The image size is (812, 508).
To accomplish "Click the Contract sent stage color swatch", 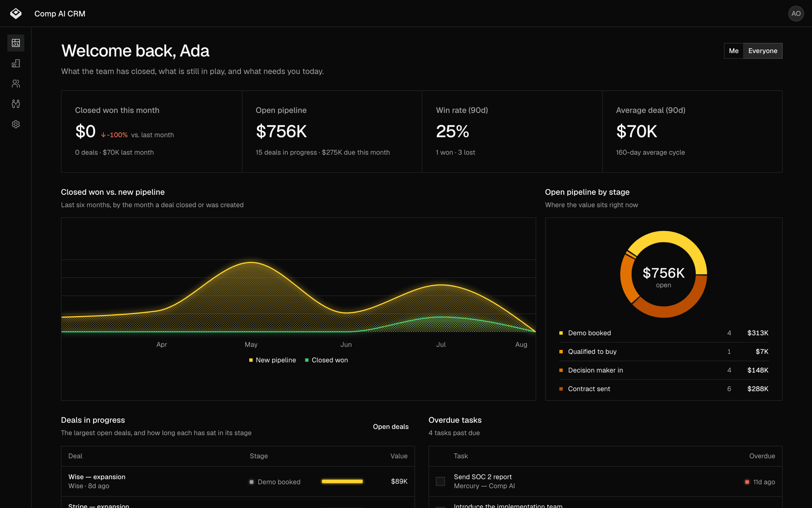I will (561, 389).
